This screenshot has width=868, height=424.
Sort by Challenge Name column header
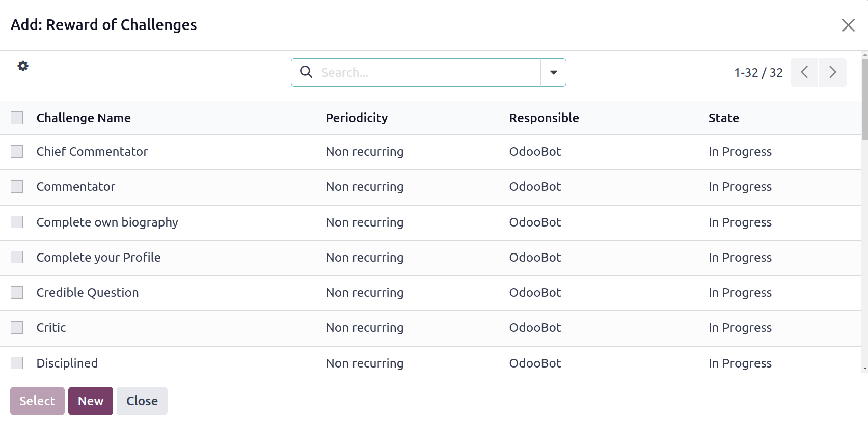(84, 118)
